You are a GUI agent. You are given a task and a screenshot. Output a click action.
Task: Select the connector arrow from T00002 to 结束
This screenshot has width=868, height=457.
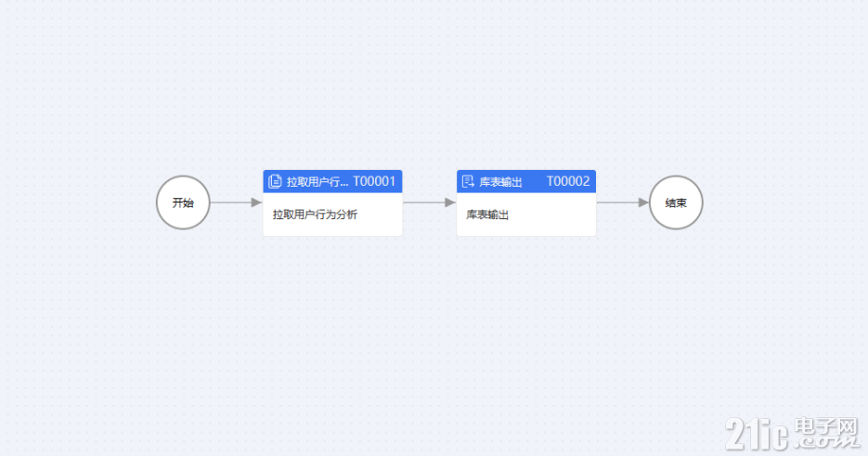click(622, 202)
